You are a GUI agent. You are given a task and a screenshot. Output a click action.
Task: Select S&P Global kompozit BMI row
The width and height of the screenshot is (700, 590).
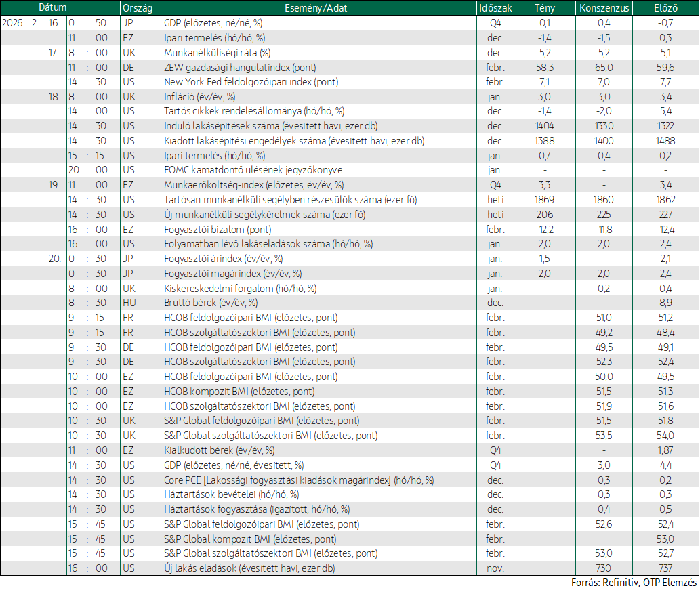tap(350, 539)
